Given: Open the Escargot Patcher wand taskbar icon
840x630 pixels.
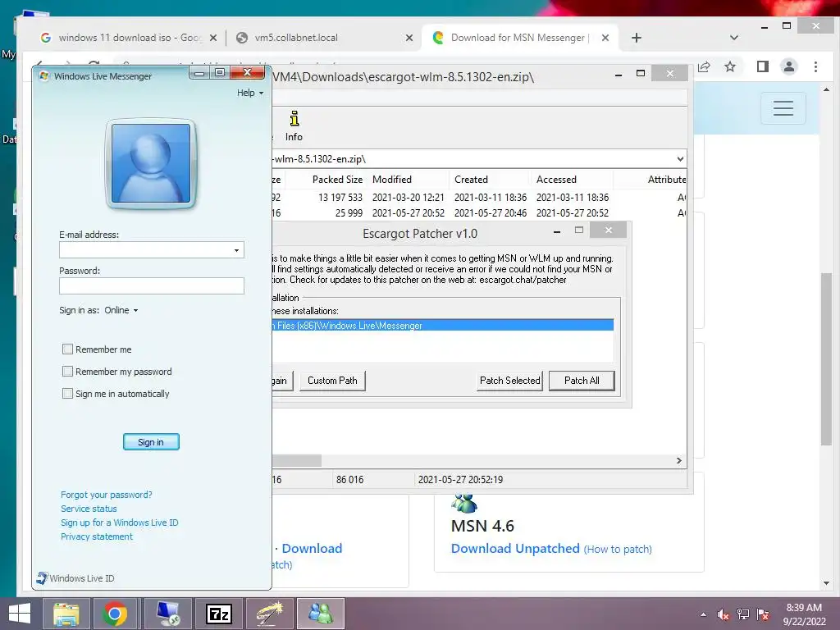Looking at the screenshot, I should coord(270,614).
